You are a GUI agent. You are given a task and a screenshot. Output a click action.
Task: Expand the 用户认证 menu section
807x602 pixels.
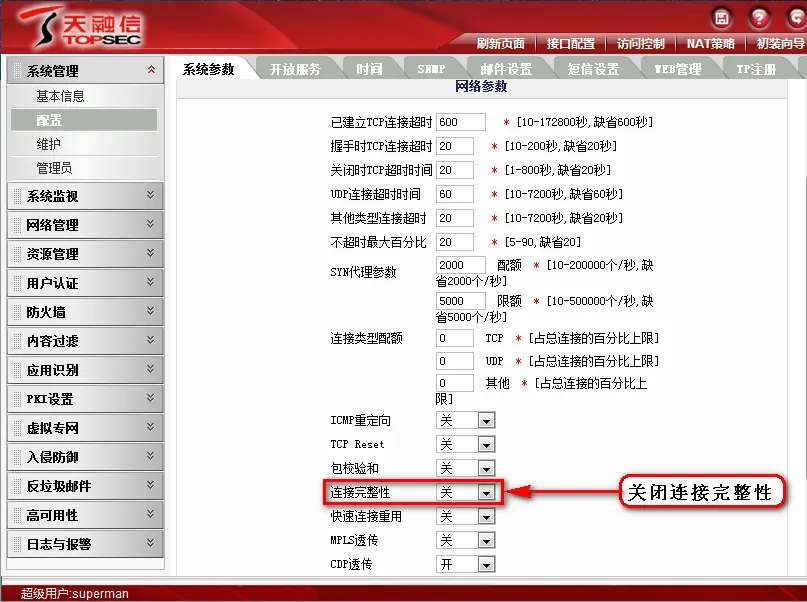[85, 282]
